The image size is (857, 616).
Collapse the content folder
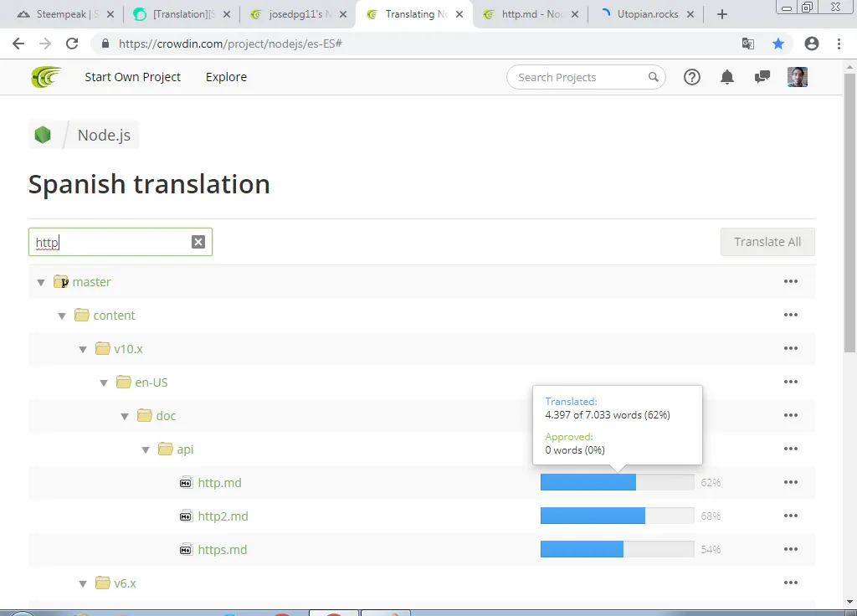tap(62, 316)
